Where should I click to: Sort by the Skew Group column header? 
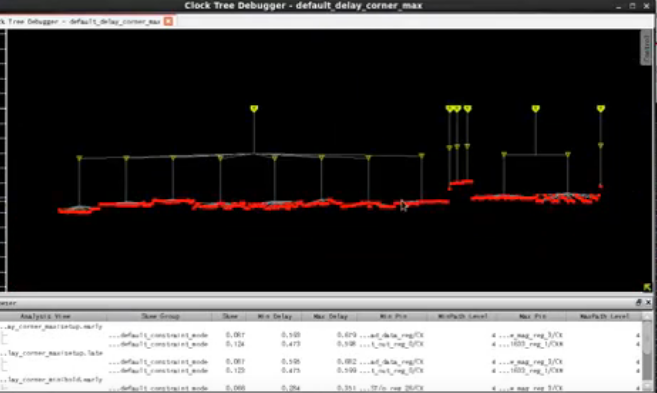(160, 316)
